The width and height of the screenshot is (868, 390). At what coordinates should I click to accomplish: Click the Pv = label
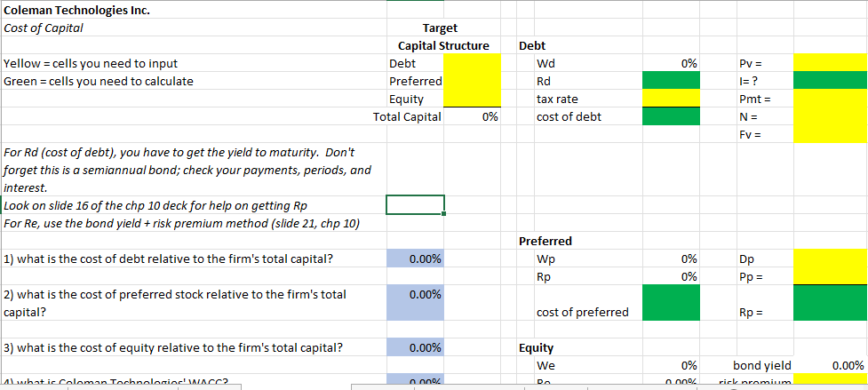tap(750, 63)
